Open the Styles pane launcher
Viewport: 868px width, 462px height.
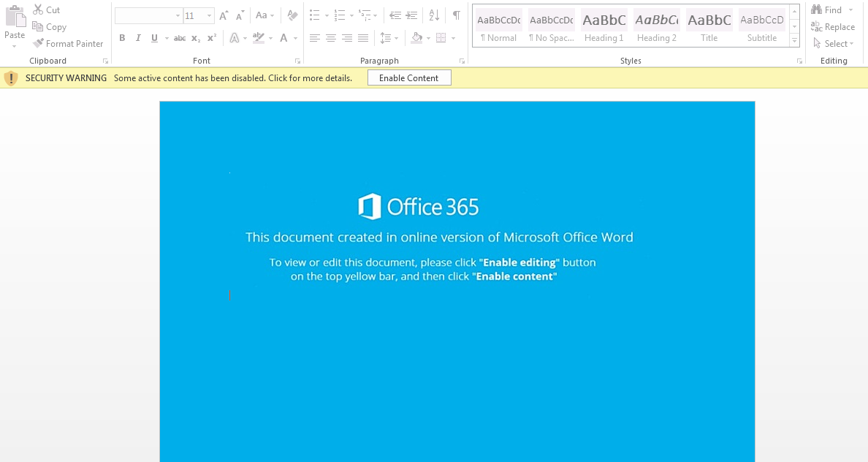[799, 61]
